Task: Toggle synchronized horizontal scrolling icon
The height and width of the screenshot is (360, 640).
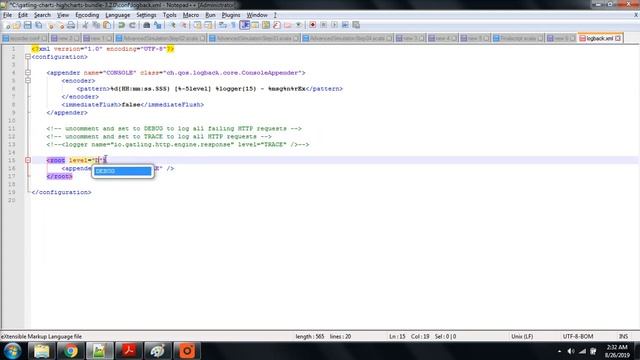Action: click(x=208, y=25)
